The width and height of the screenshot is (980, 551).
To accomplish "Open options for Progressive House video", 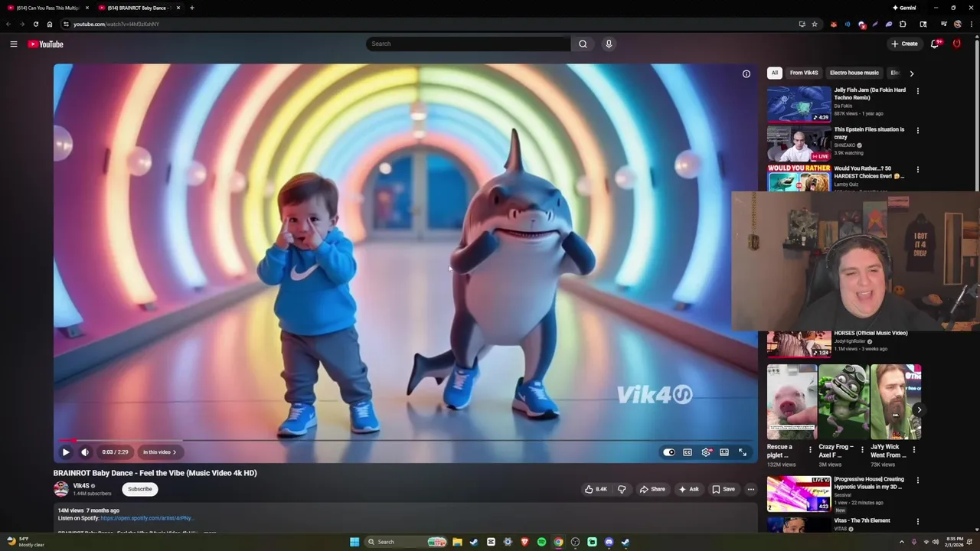I will pyautogui.click(x=918, y=481).
